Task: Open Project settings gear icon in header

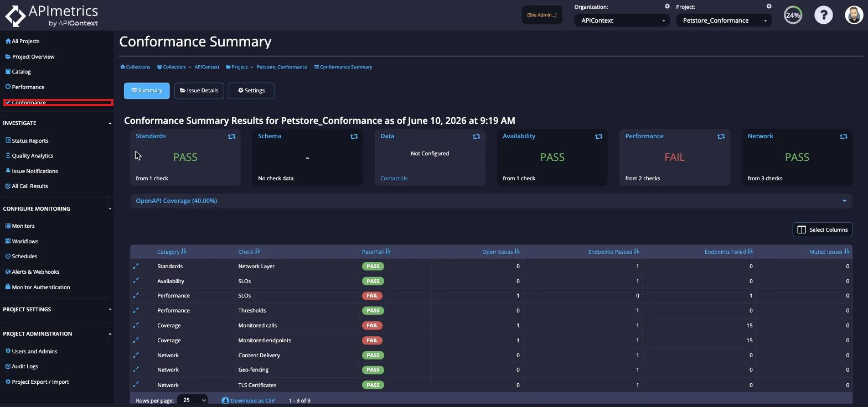Action: point(769,7)
